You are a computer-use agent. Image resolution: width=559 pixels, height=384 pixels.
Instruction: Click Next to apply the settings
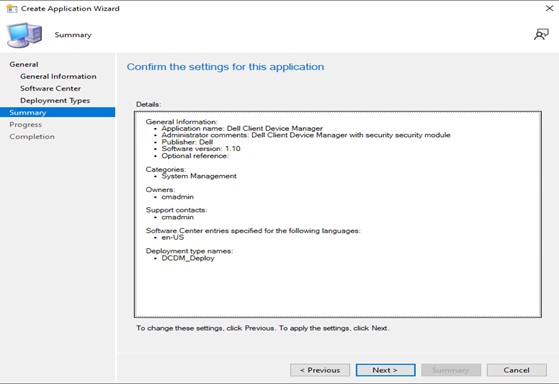click(385, 370)
